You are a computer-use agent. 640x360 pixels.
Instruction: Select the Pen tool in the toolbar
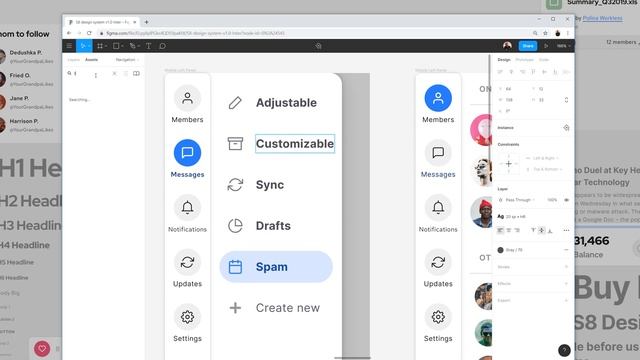pyautogui.click(x=133, y=46)
